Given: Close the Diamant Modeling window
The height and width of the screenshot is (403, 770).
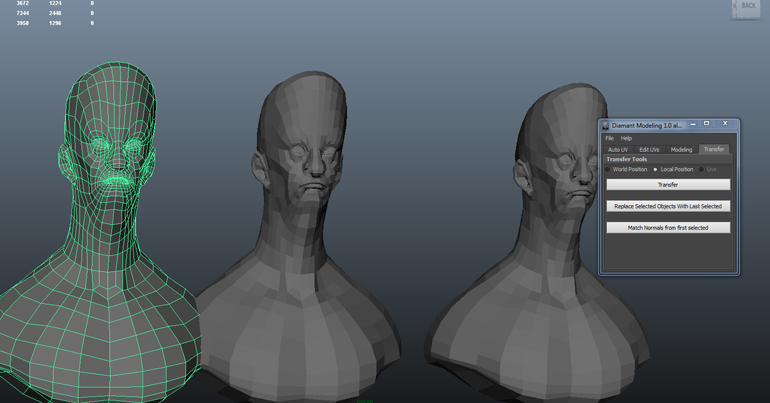Looking at the screenshot, I should (x=725, y=124).
